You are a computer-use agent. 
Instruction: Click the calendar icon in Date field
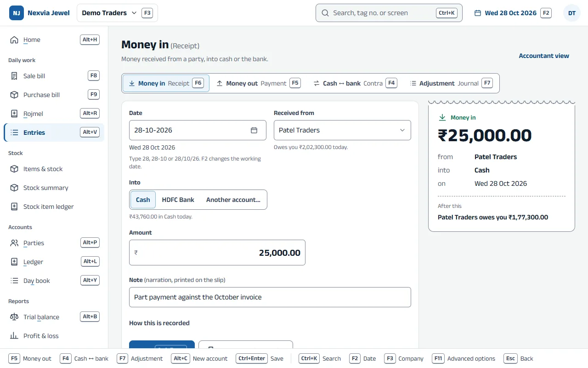[254, 130]
